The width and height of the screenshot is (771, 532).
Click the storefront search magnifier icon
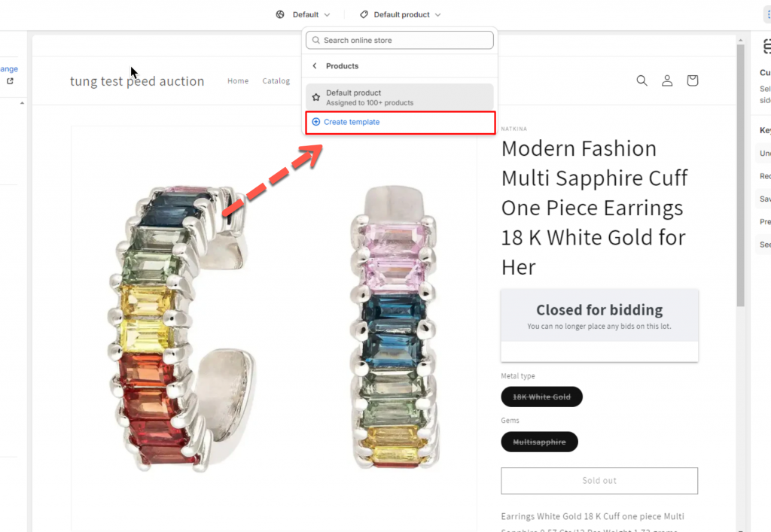tap(641, 81)
